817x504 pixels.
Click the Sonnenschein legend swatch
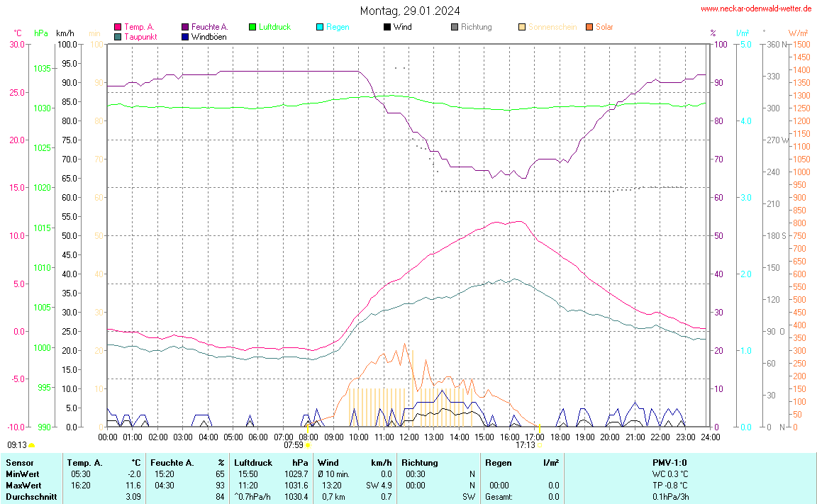[x=522, y=27]
